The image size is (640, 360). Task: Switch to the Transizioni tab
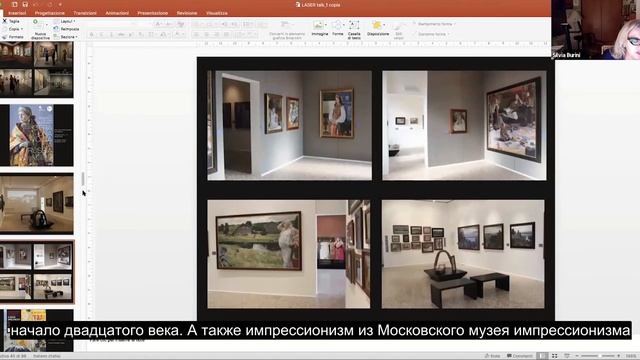coord(85,13)
